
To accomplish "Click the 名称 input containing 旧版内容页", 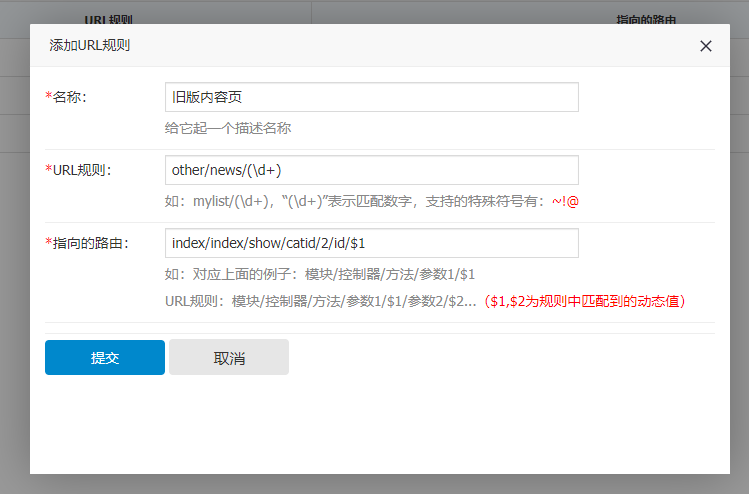I will coord(371,97).
